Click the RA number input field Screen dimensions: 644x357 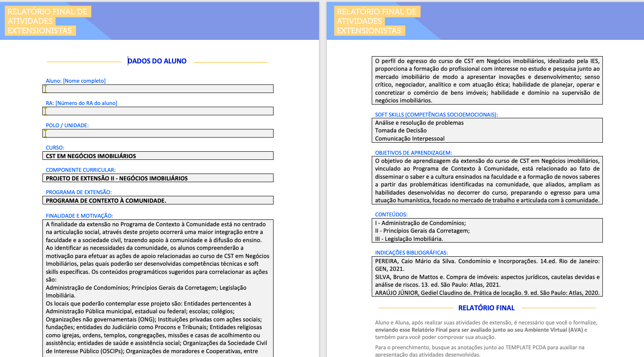pos(158,111)
